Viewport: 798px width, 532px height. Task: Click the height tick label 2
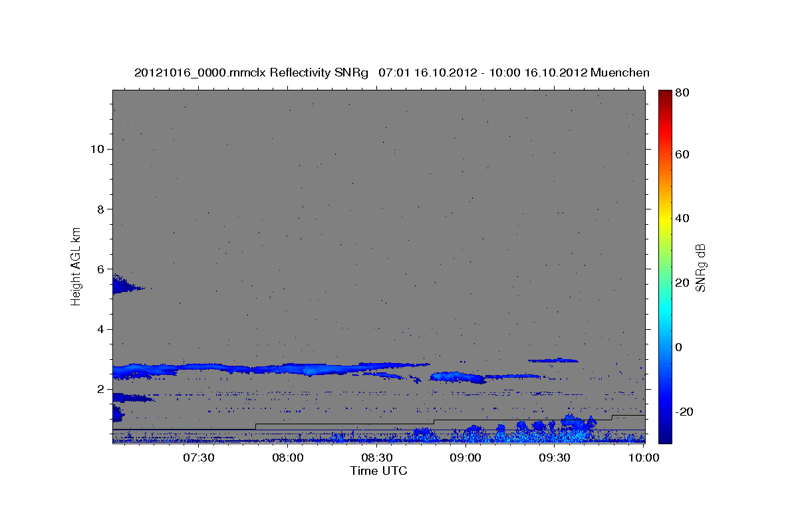click(100, 389)
